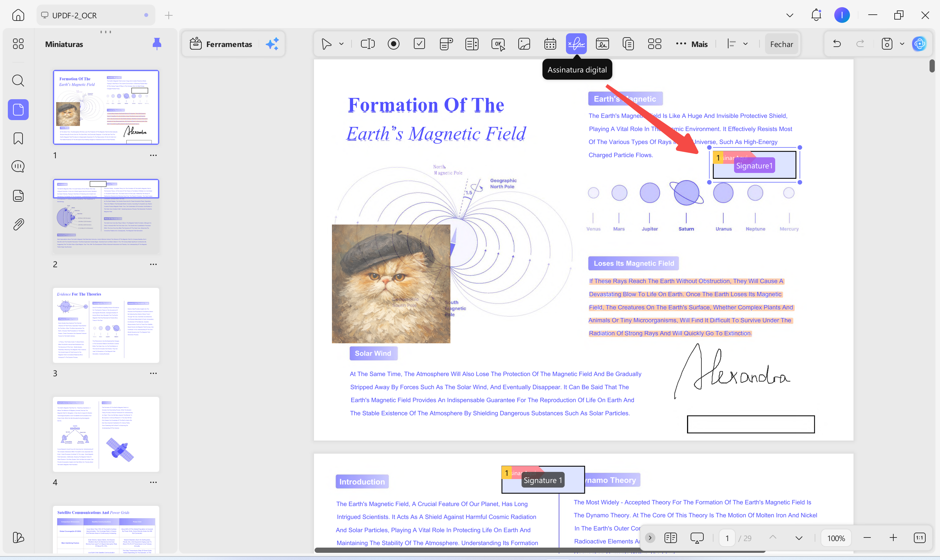This screenshot has width=940, height=560.
Task: Fit page to actual size 1:1
Action: pyautogui.click(x=920, y=538)
